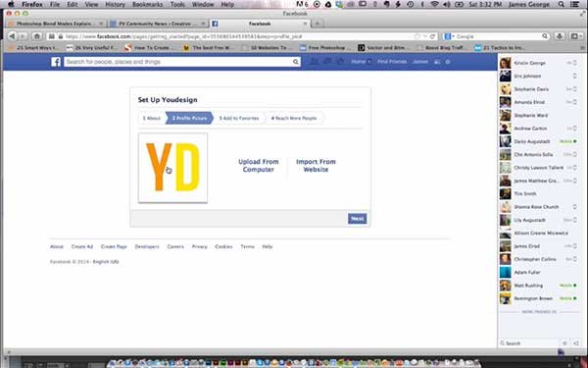Click Import From Website link
The height and width of the screenshot is (368, 588).
316,166
